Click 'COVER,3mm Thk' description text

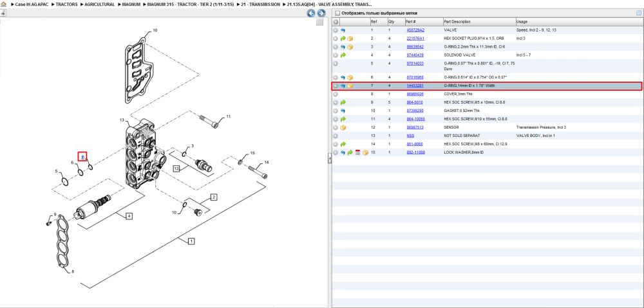[457, 95]
